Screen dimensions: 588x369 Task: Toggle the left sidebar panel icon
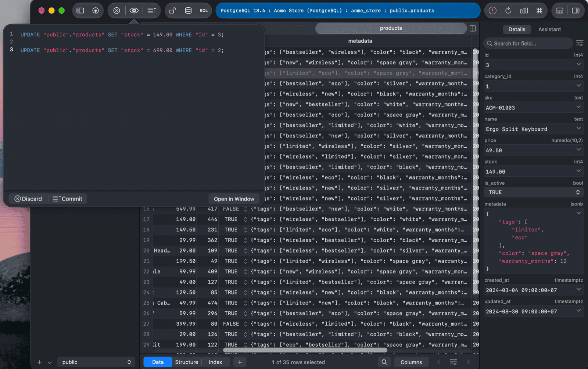click(80, 11)
